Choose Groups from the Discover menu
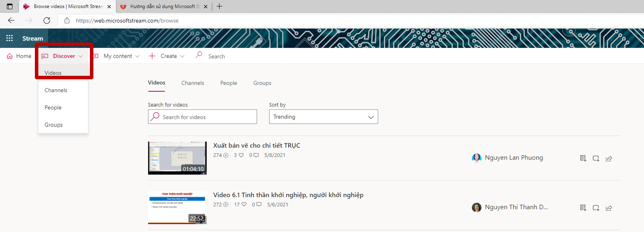Viewport: 644px width, 232px height. (53, 125)
